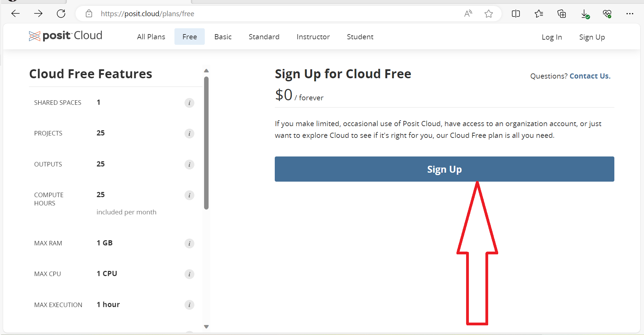Image resolution: width=644 pixels, height=335 pixels.
Task: Open the browser Split screen icon
Action: [x=516, y=14]
